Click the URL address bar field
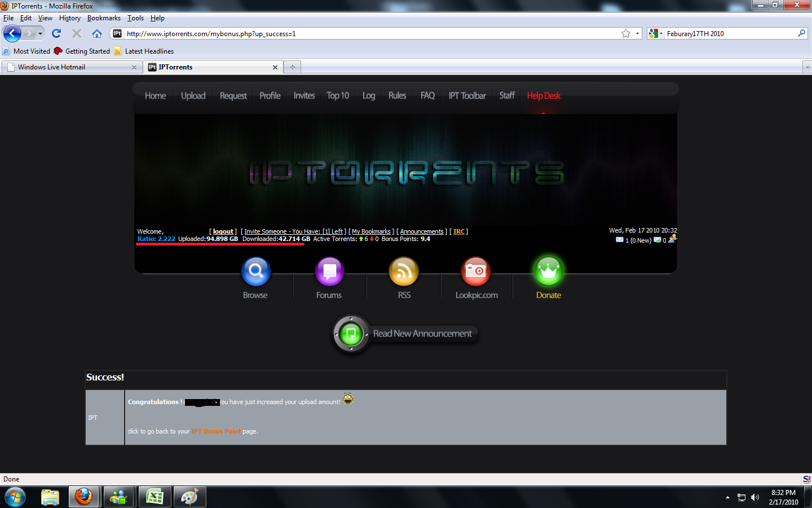812x508 pixels. click(x=367, y=34)
